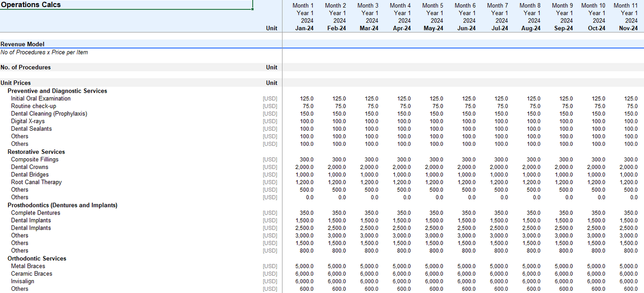644x293 pixels.
Task: Click the Nov-24 column header
Action: pos(628,28)
